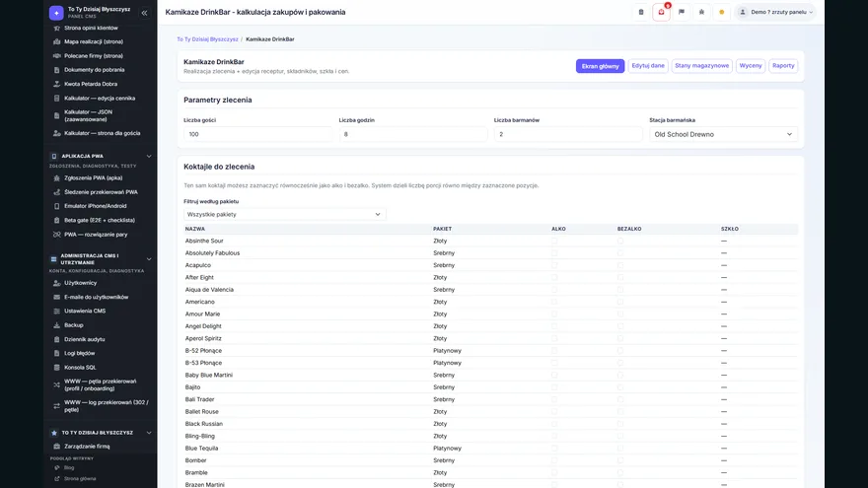Open Kalkulator — strona dla gościa

click(x=101, y=133)
